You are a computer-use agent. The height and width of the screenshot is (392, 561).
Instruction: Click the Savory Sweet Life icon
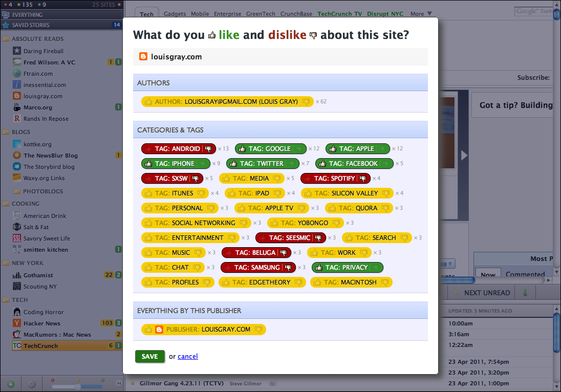point(17,238)
